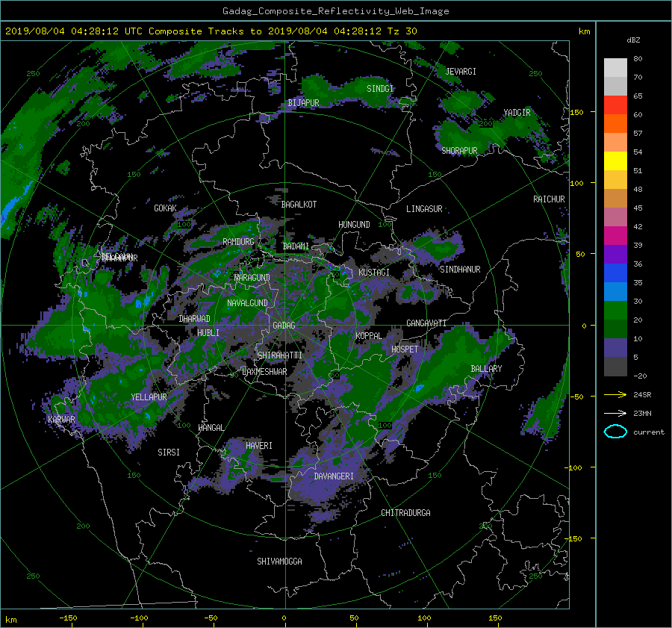Select the yellow 54 dBZ color swatch
672x628 pixels.
615,161
